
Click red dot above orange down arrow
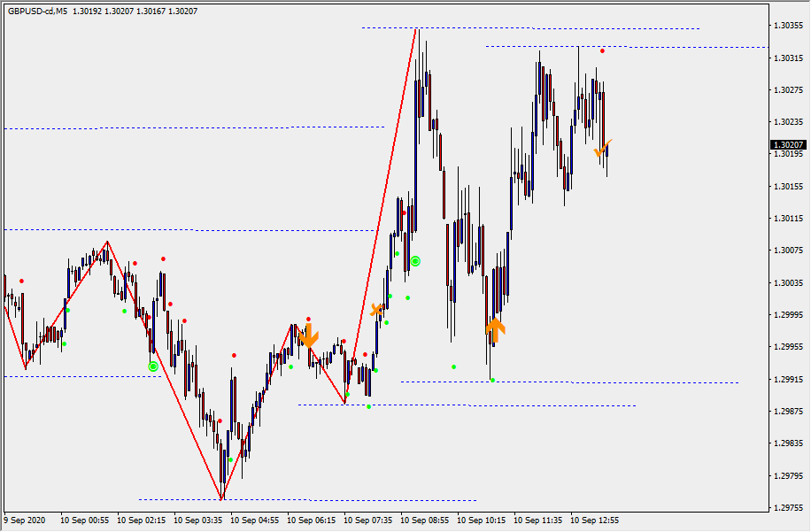point(308,319)
